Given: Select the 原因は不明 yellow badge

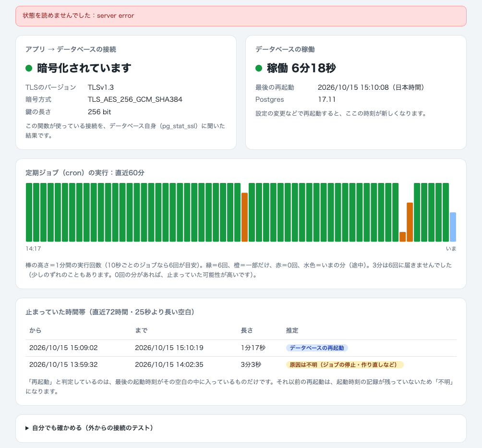Looking at the screenshot, I should [x=345, y=364].
